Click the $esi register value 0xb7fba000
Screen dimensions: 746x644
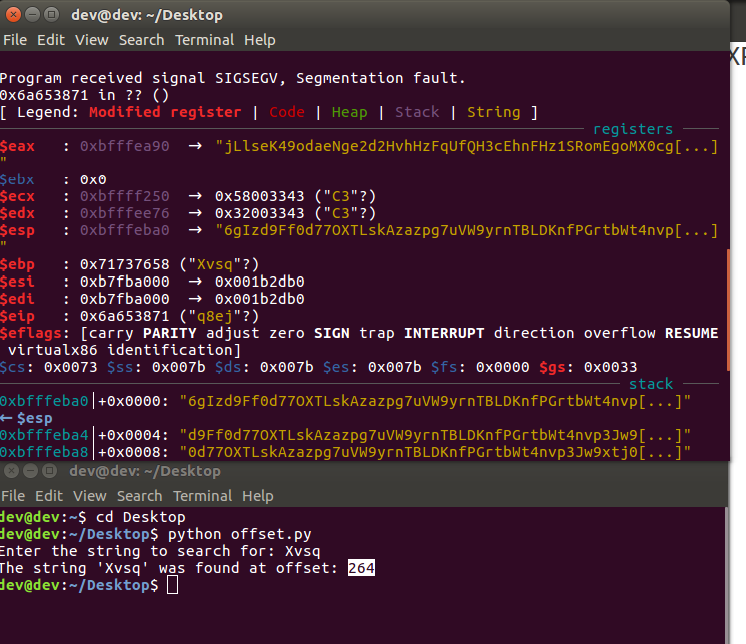124,282
